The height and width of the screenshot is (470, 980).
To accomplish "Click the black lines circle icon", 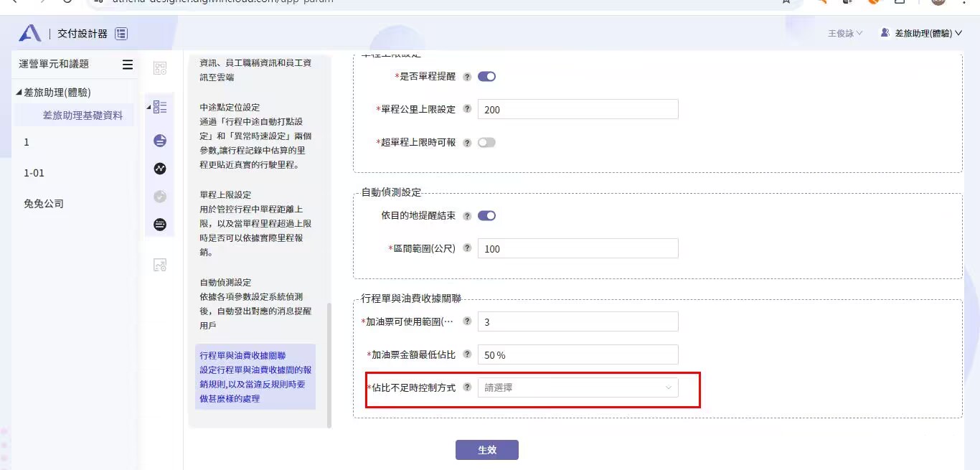I will point(160,225).
